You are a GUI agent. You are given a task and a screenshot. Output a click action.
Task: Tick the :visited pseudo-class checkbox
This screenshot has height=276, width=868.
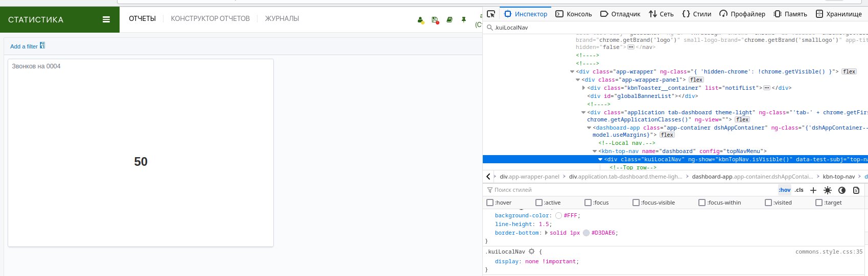coord(768,203)
